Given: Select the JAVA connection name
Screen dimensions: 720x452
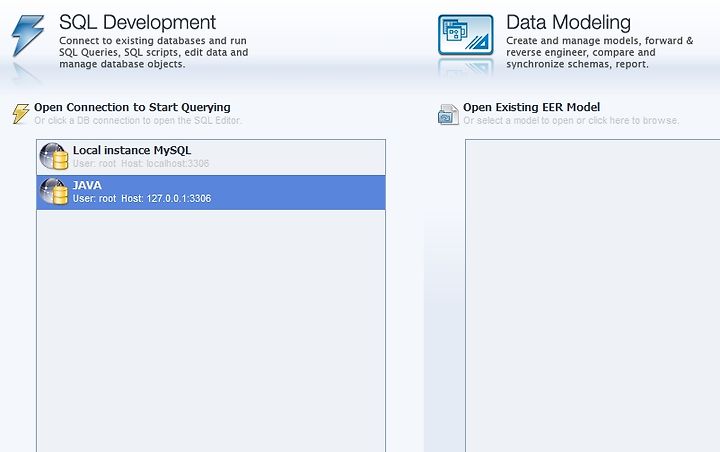Looking at the screenshot, I should pyautogui.click(x=87, y=185).
